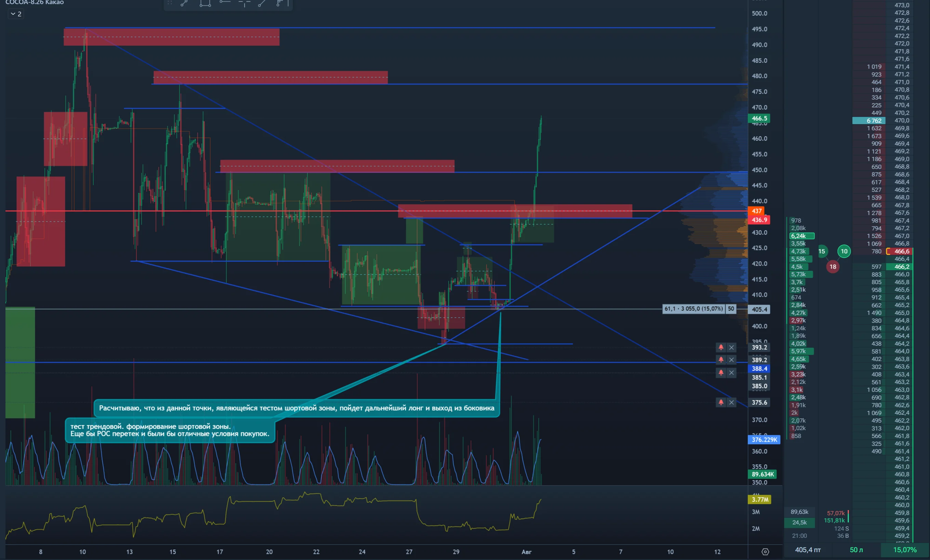This screenshot has width=930, height=560.
Task: Open chart scale settings hexagon icon
Action: (x=765, y=552)
